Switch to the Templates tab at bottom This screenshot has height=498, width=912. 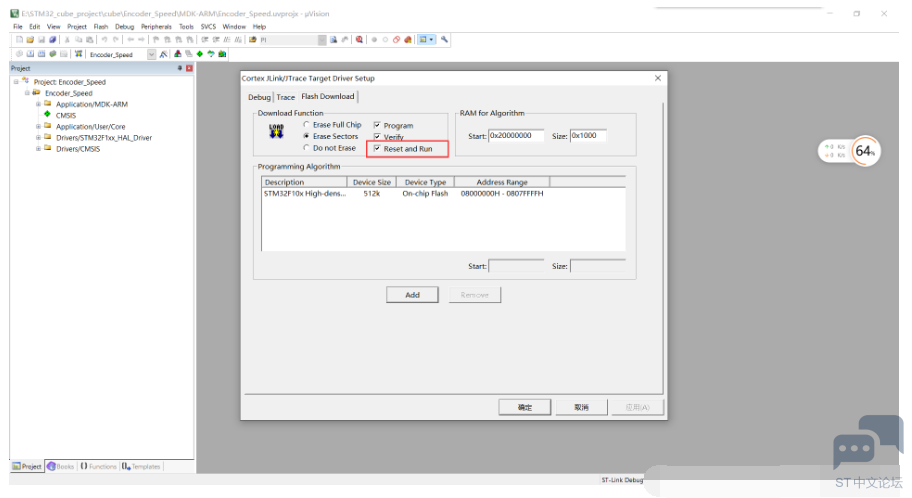[x=141, y=467]
